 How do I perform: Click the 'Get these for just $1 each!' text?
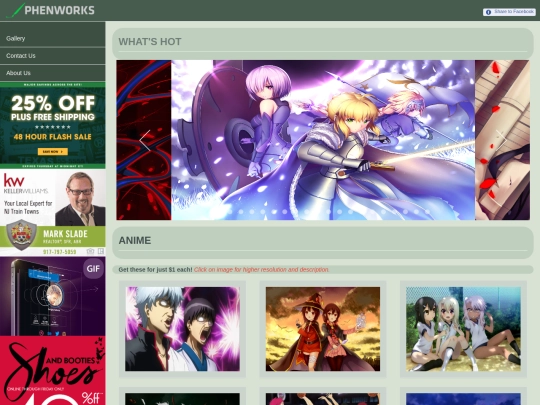(x=155, y=270)
